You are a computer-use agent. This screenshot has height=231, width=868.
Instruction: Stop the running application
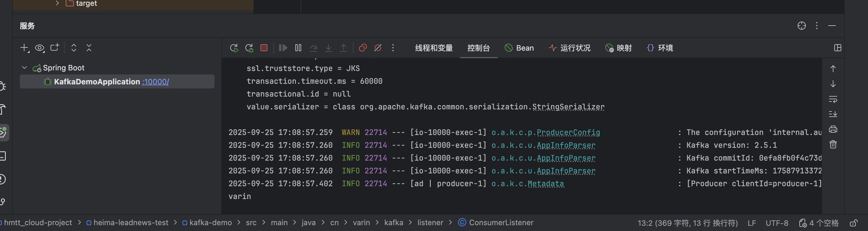coord(264,48)
